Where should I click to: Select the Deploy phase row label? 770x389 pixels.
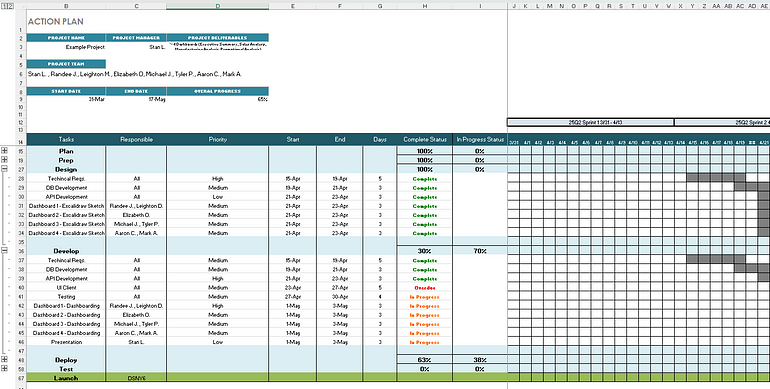click(x=66, y=360)
